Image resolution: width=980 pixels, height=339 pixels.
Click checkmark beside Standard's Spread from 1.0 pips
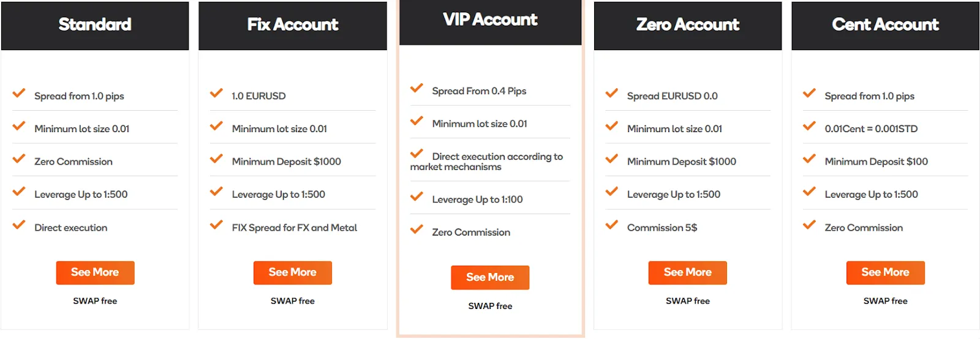click(19, 94)
